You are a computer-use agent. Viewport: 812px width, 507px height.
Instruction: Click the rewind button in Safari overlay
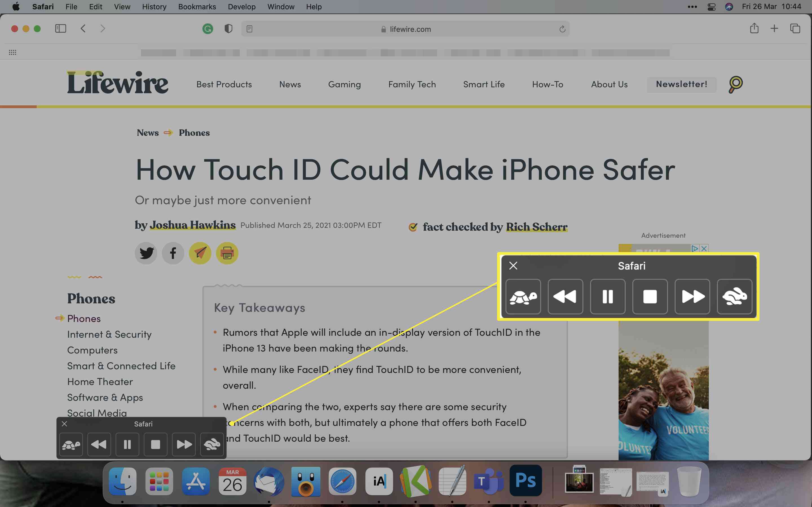tap(565, 297)
